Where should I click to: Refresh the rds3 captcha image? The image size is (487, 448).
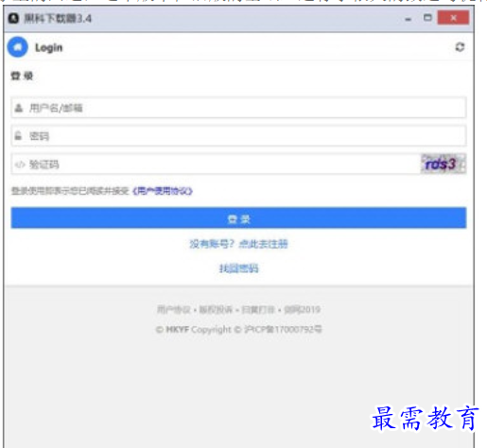(444, 164)
